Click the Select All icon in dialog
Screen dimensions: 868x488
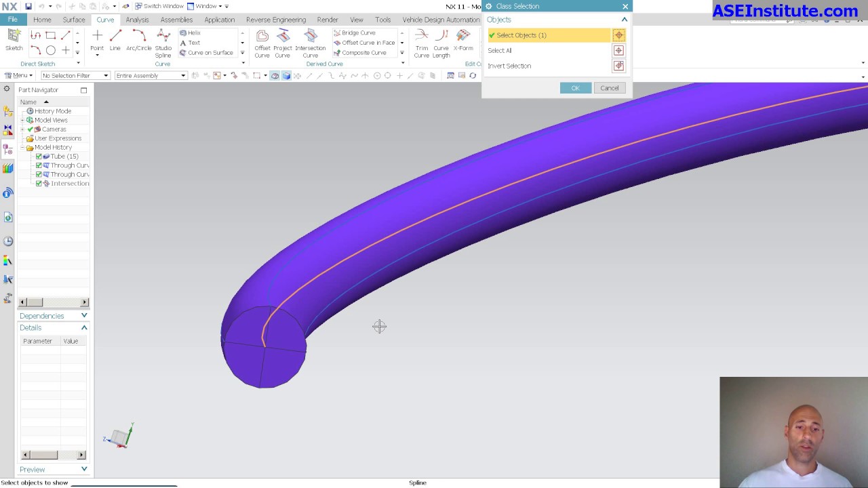click(618, 50)
